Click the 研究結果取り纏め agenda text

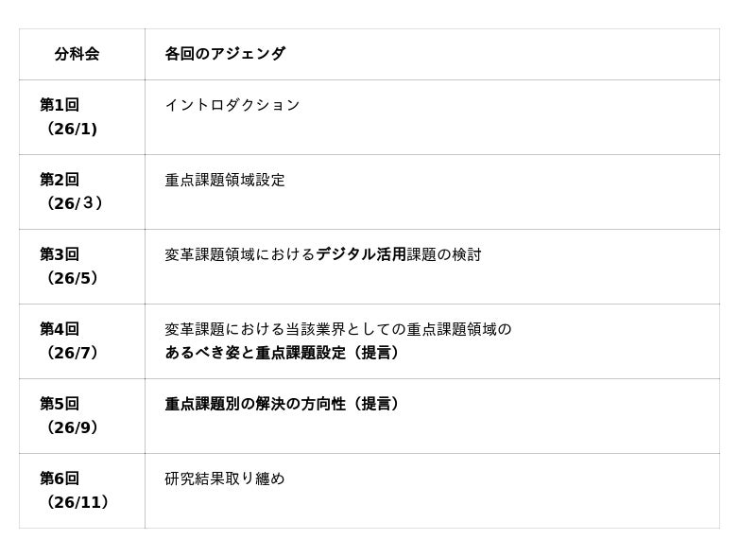click(x=225, y=479)
